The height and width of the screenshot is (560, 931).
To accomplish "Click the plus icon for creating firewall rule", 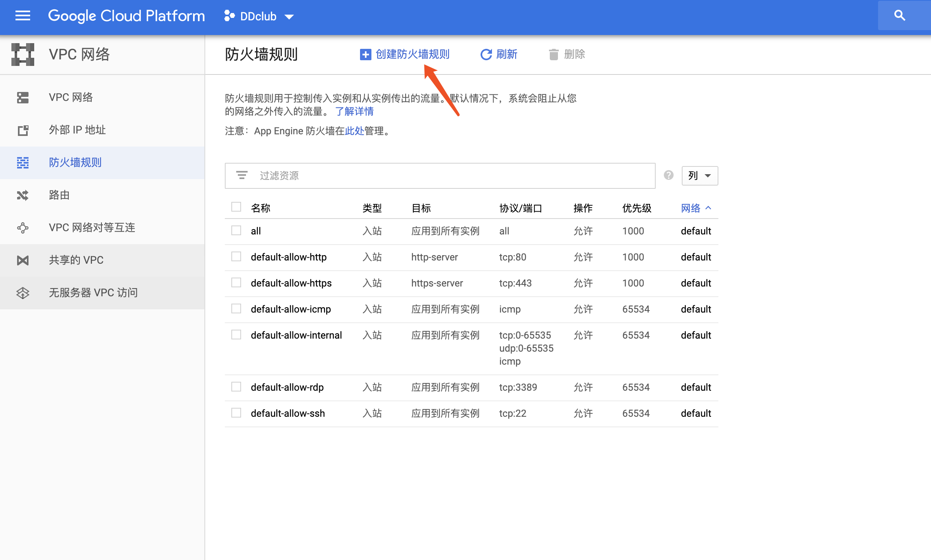I will [x=365, y=55].
